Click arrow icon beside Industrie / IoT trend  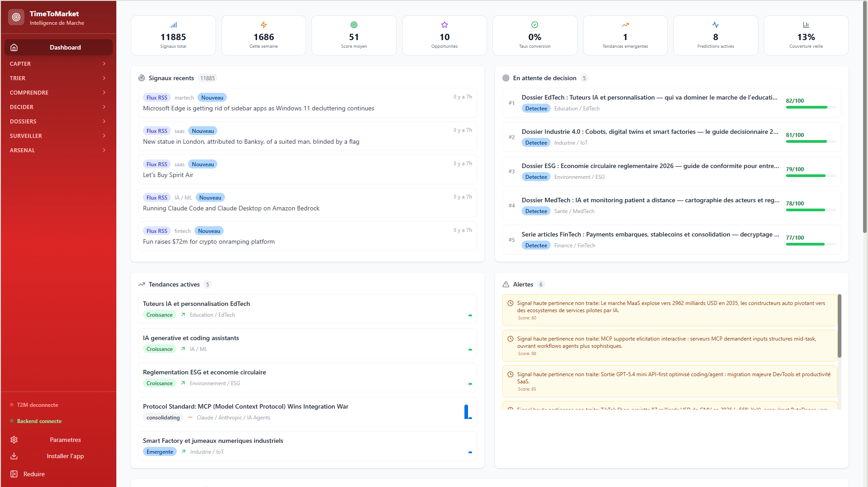(x=184, y=452)
